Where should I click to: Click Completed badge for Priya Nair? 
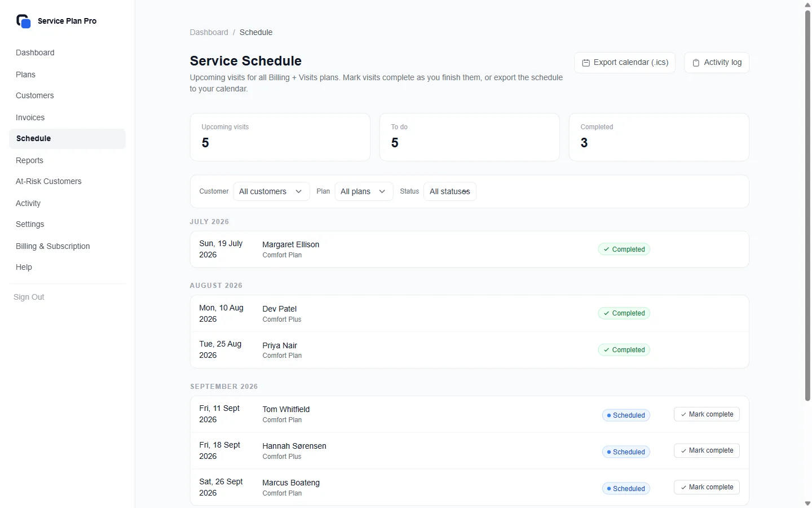pyautogui.click(x=624, y=350)
